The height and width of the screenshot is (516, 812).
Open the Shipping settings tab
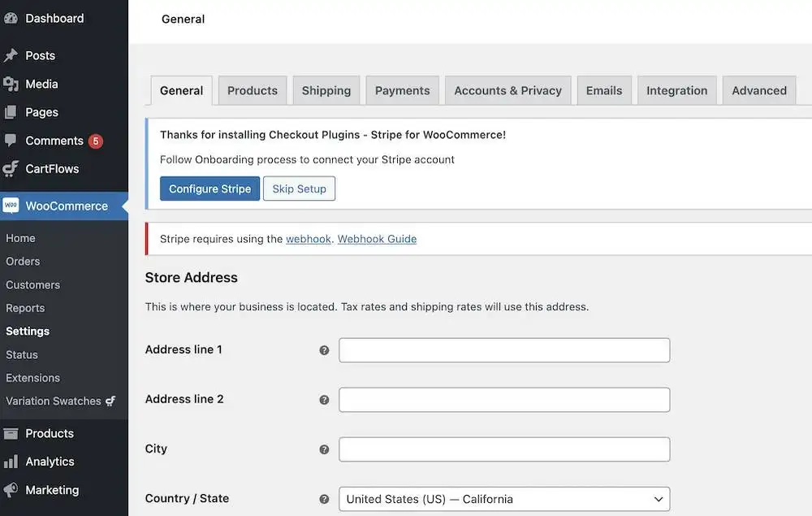point(326,91)
